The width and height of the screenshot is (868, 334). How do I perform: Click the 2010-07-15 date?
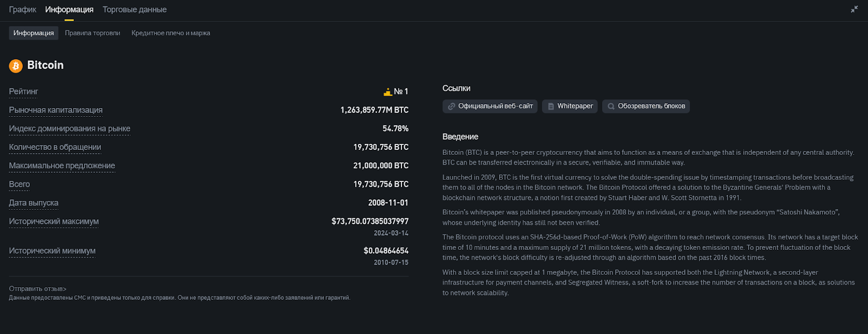click(x=391, y=262)
